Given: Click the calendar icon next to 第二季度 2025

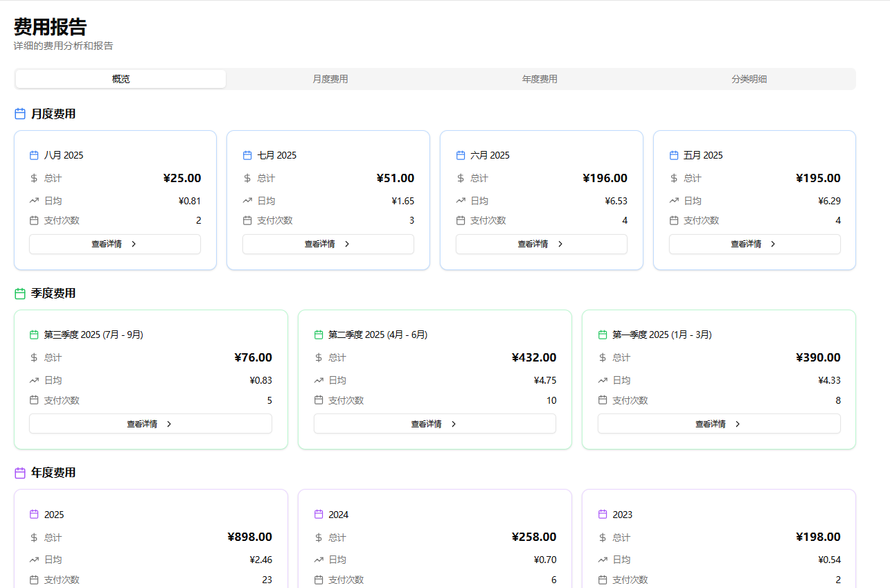Looking at the screenshot, I should [x=319, y=335].
